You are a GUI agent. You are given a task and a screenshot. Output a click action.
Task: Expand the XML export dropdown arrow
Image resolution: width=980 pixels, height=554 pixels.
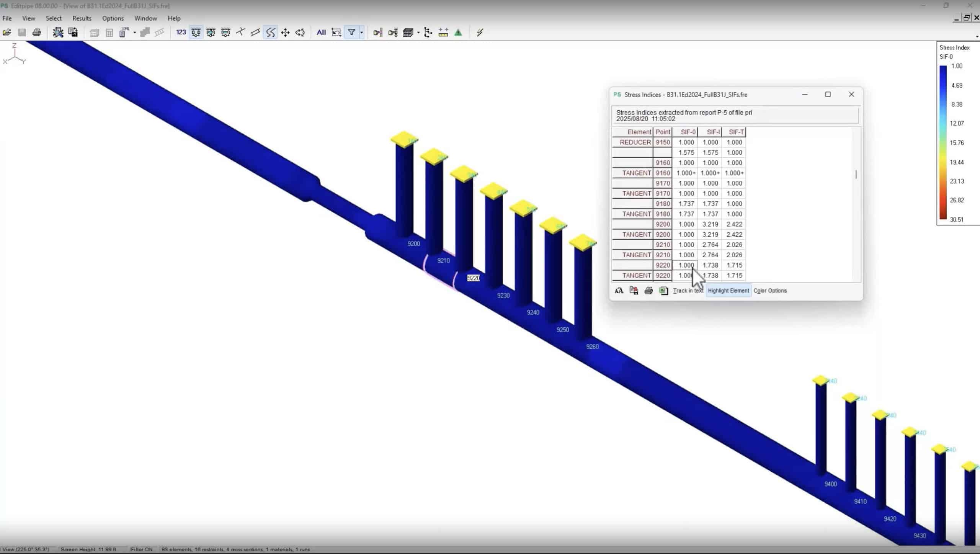(x=134, y=33)
